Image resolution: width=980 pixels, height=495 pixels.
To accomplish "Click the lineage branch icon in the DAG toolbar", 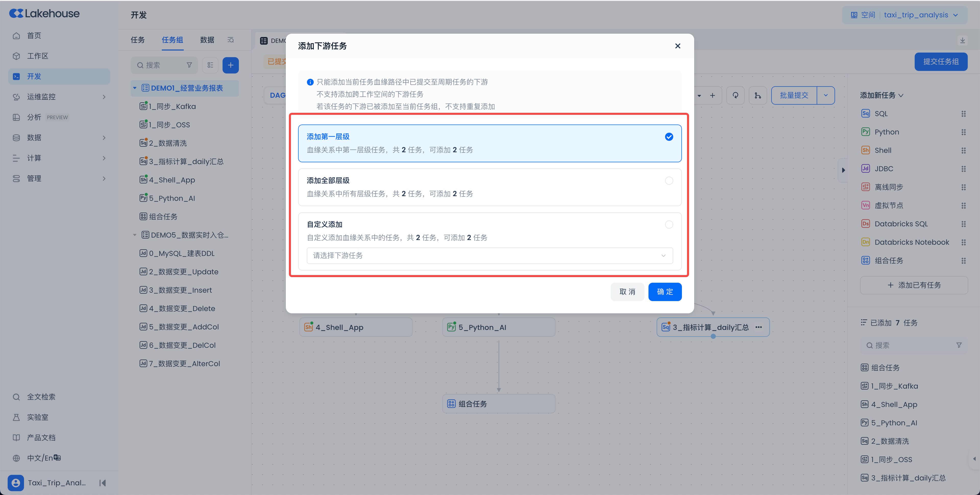I will [757, 95].
